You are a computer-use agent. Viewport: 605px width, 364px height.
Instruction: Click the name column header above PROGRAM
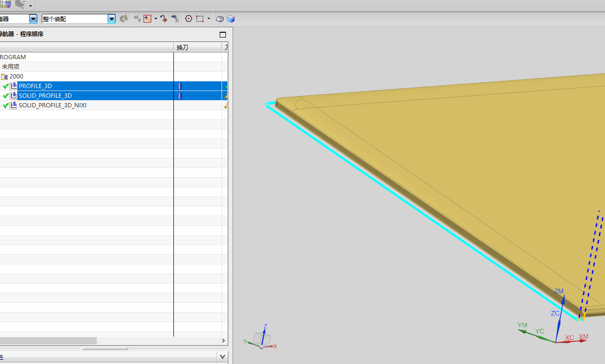[87, 47]
